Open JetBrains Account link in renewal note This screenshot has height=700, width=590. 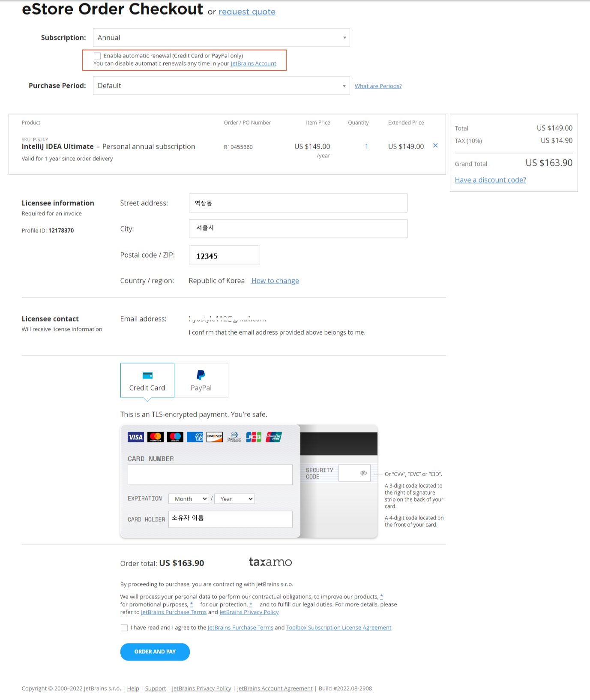pyautogui.click(x=254, y=63)
